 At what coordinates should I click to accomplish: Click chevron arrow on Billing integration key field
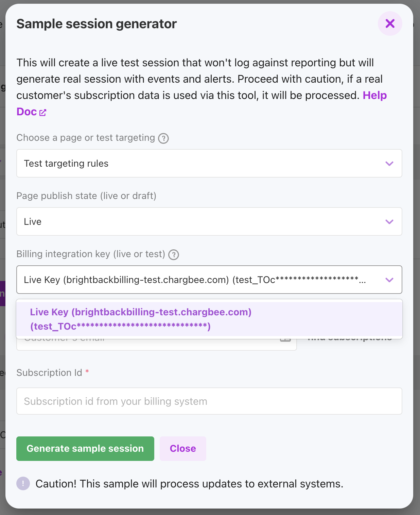point(389,280)
